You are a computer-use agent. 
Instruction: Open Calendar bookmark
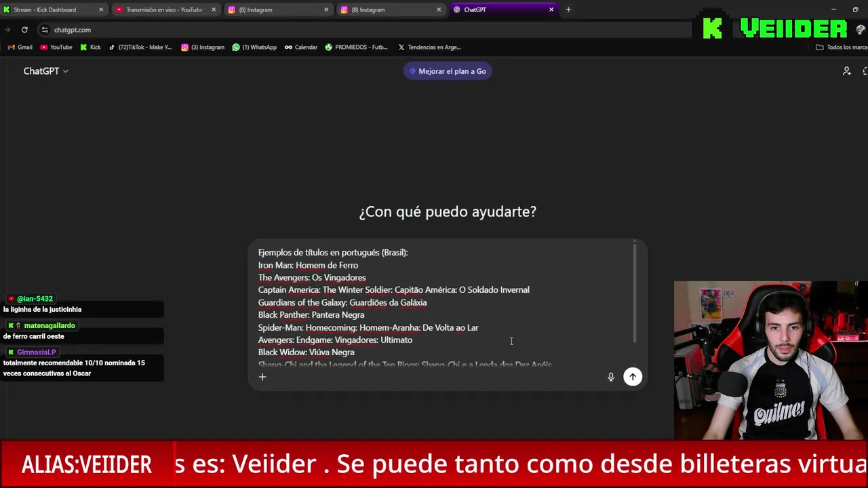click(x=301, y=47)
